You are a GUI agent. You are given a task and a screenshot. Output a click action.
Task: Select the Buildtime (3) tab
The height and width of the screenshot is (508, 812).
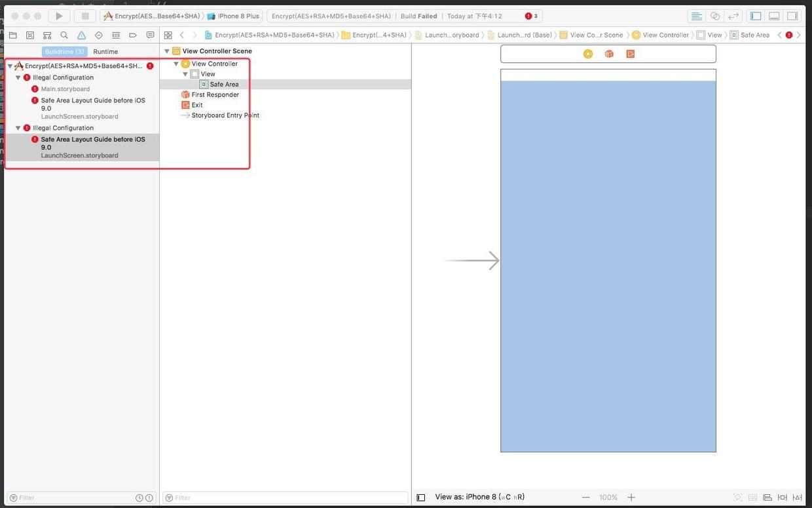point(64,52)
